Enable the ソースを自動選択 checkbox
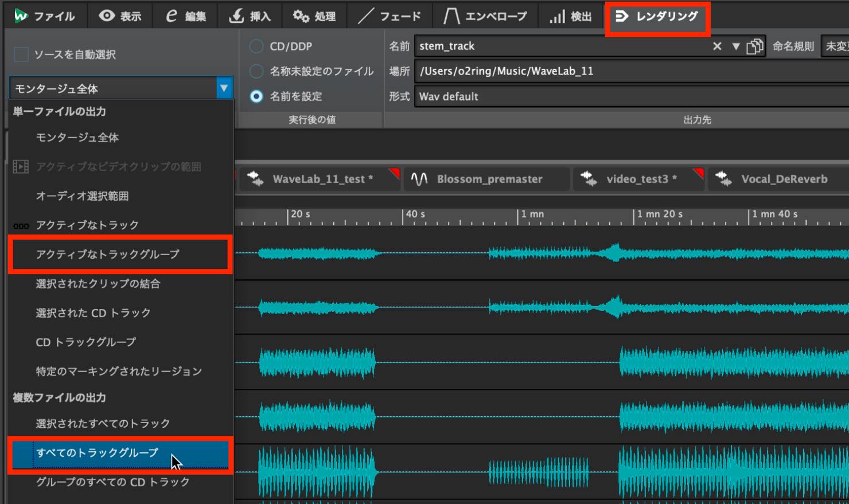Screen dimensions: 849x504 (x=21, y=54)
